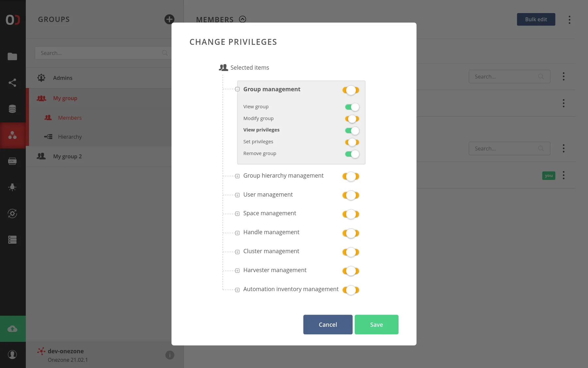588x368 pixels.
Task: Select My group 2 in groups list
Action: click(67, 156)
